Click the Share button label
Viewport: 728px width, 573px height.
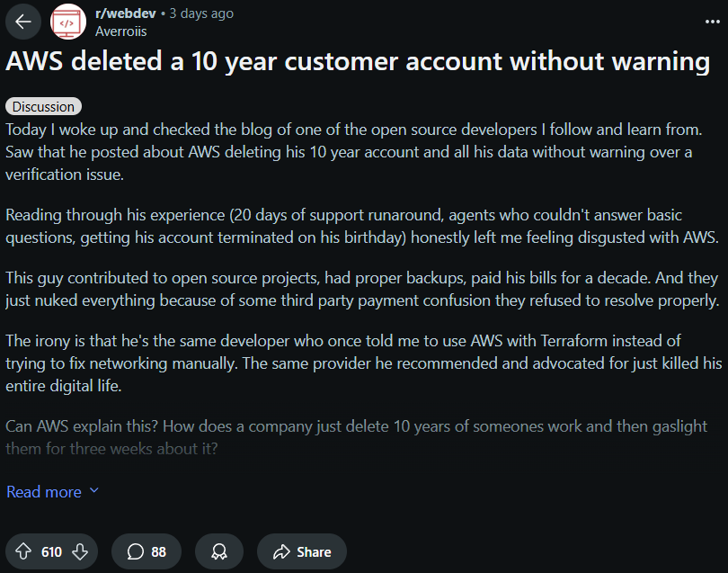point(314,551)
